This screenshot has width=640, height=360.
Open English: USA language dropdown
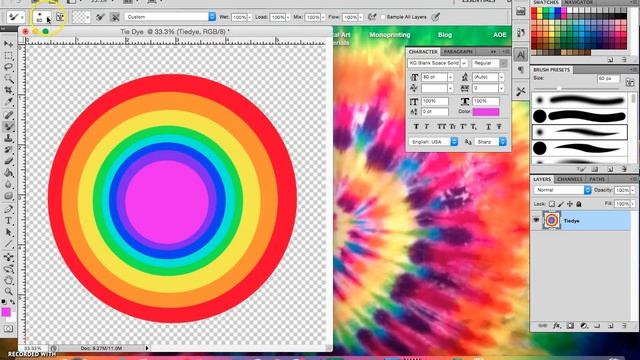pyautogui.click(x=433, y=142)
